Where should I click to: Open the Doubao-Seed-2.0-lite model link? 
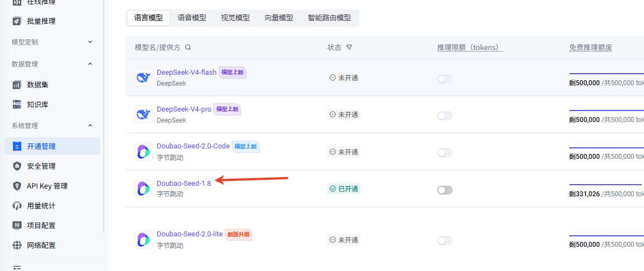tap(190, 234)
